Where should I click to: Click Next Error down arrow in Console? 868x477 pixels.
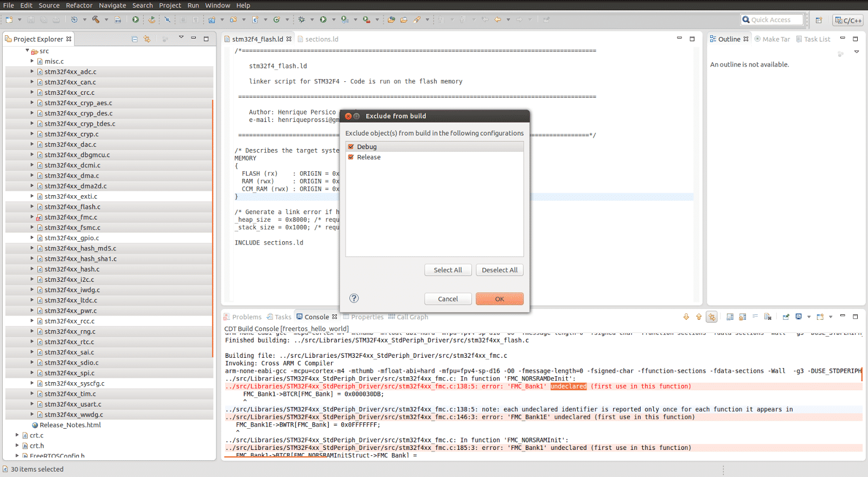686,317
